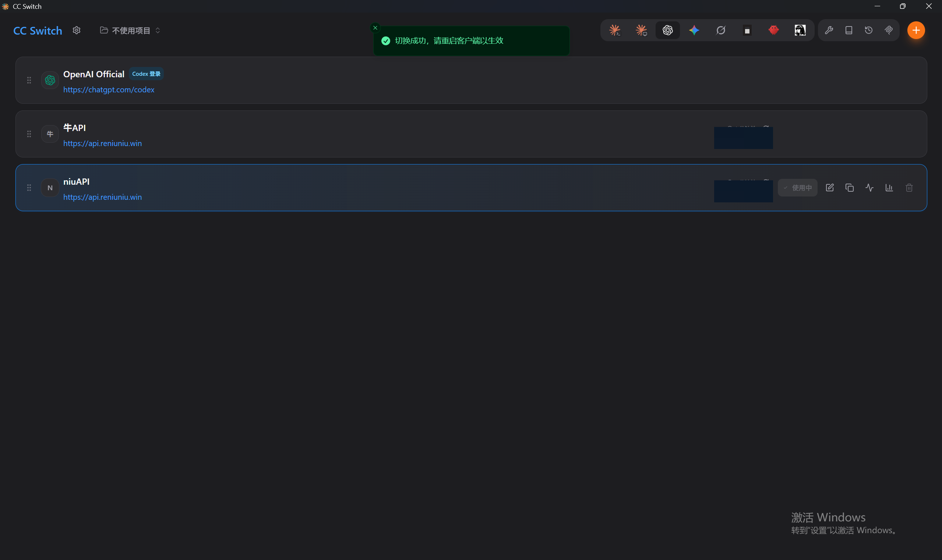
Task: Click the Codex 登录 badge
Action: [146, 74]
